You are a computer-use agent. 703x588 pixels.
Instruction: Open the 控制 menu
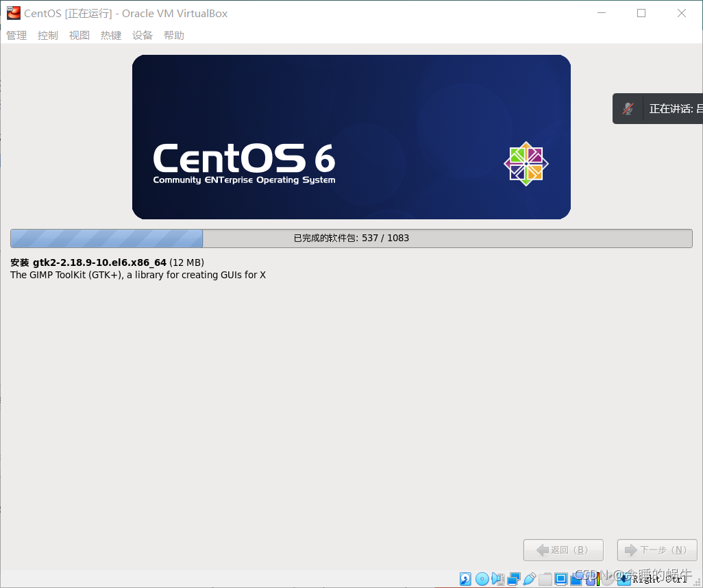[x=48, y=36]
